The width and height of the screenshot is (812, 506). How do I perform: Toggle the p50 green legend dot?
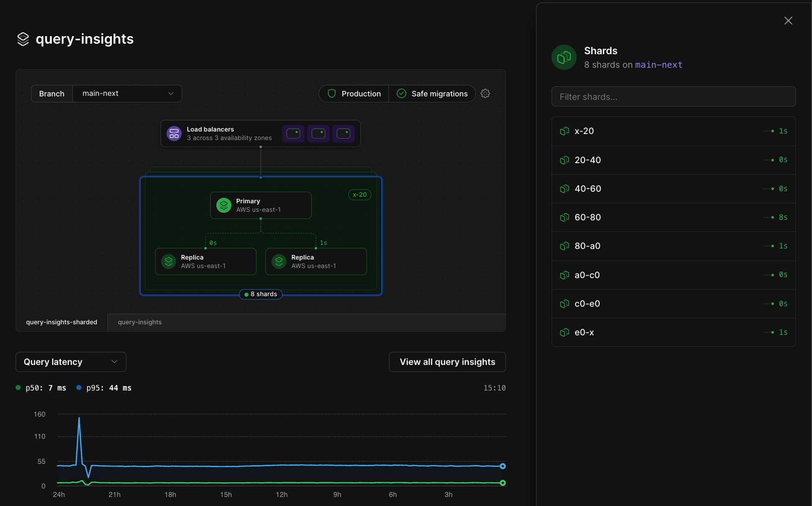pyautogui.click(x=18, y=388)
